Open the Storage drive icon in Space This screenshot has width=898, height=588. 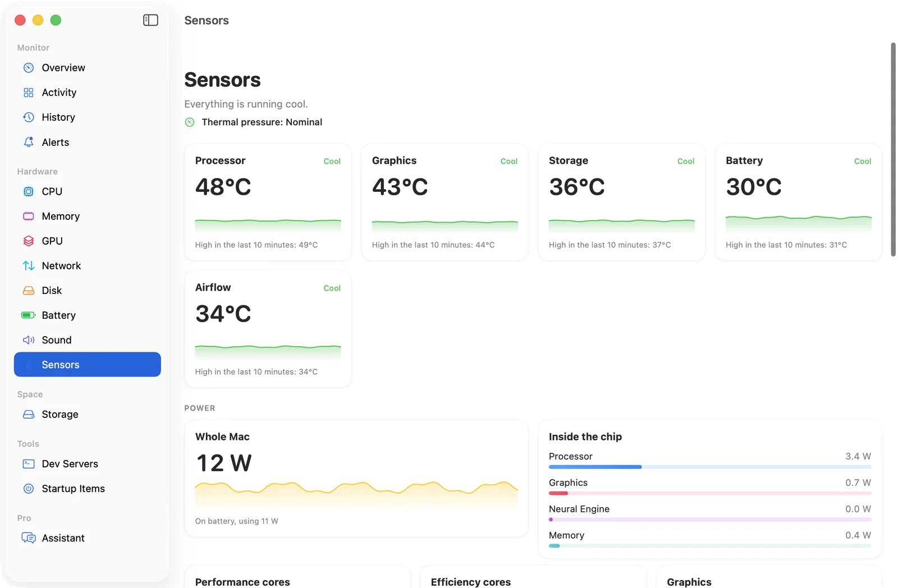29,414
